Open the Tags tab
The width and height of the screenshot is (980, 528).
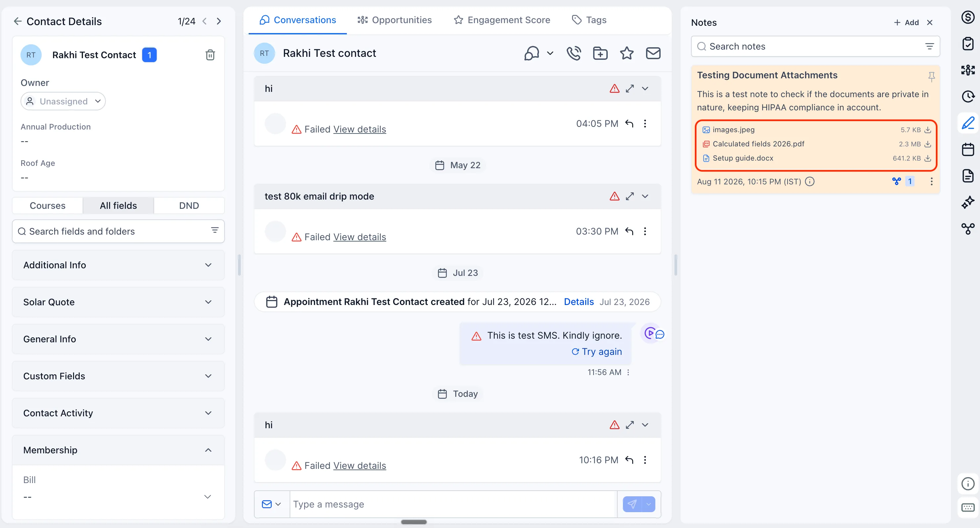point(589,20)
